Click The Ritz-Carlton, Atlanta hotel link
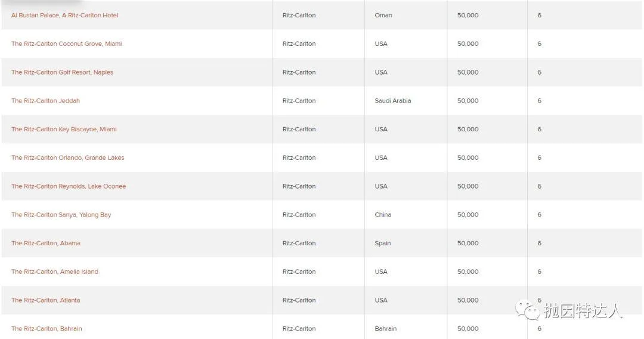This screenshot has width=644, height=339. coord(45,300)
